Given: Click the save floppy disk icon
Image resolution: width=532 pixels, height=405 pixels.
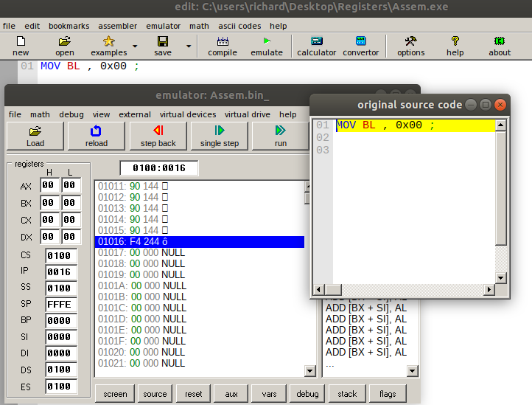Looking at the screenshot, I should [x=163, y=42].
